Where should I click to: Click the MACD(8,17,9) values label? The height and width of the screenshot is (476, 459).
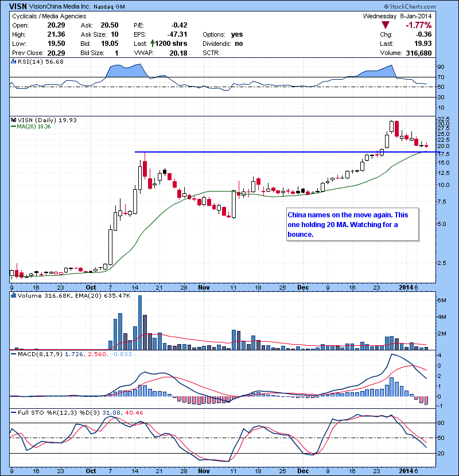[75, 354]
